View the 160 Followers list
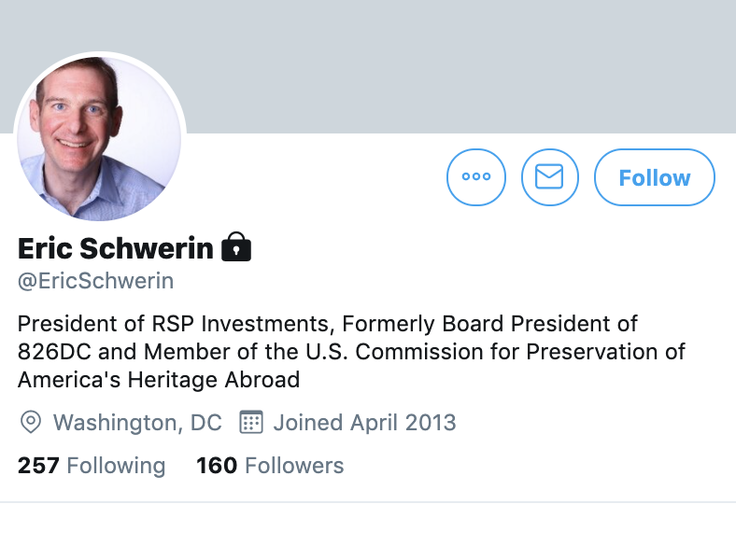The height and width of the screenshot is (560, 736). point(270,465)
